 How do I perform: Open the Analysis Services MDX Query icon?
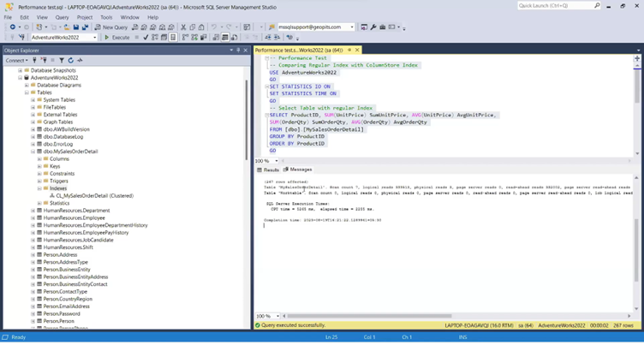point(144,27)
